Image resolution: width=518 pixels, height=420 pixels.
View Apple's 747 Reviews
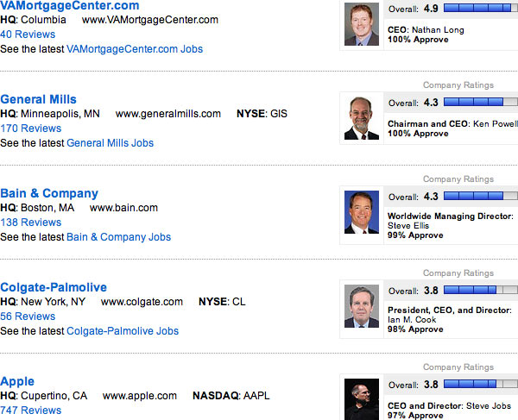click(x=31, y=411)
